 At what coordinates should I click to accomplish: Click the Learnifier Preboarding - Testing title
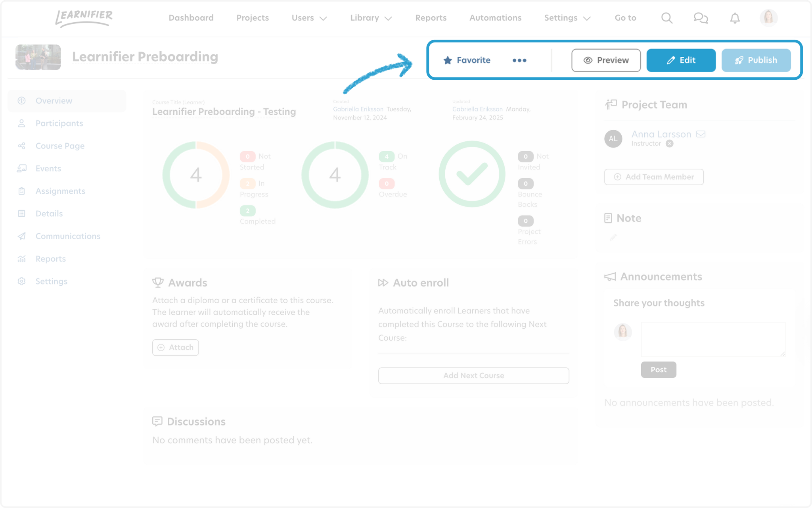224,112
